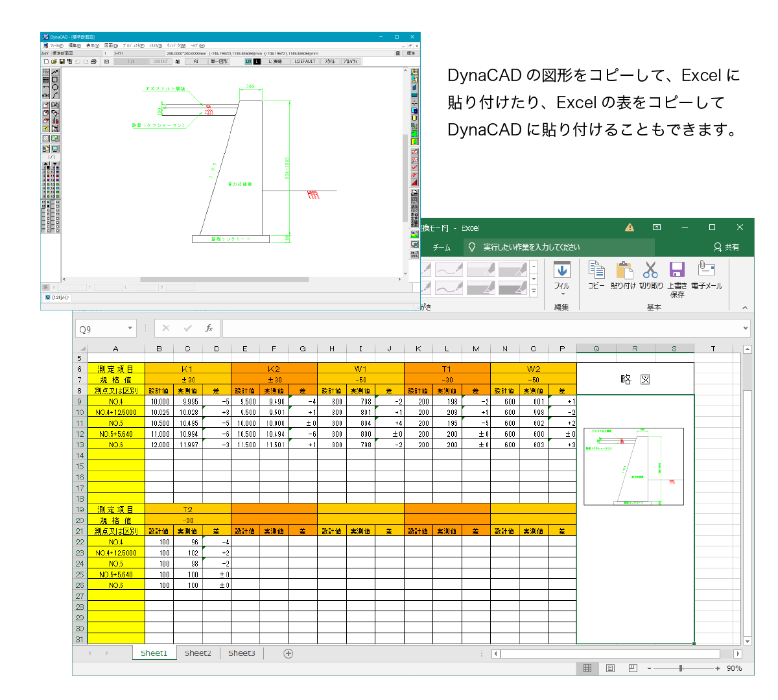Click the 切り取り (Cut) scissors icon

(x=650, y=270)
